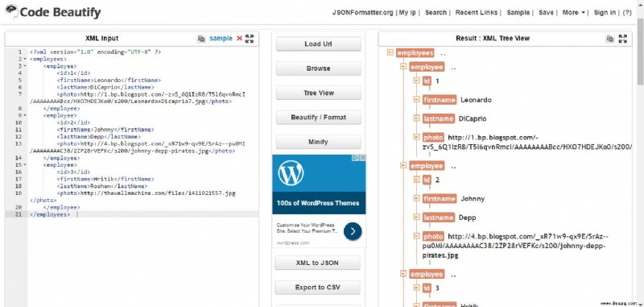Screen dimensions: 644x307
Task: Click the xml version declaration line
Action: coord(95,52)
